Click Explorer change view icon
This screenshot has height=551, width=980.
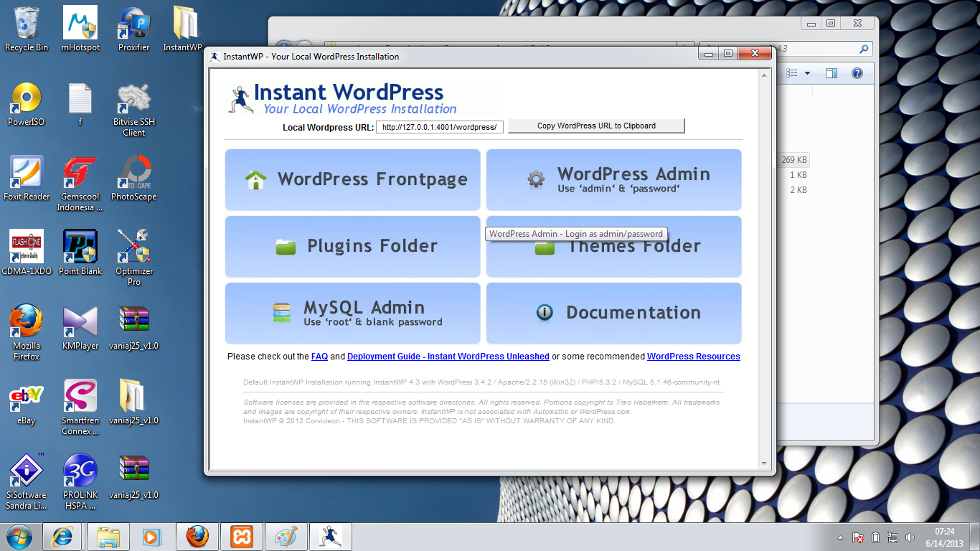(792, 73)
